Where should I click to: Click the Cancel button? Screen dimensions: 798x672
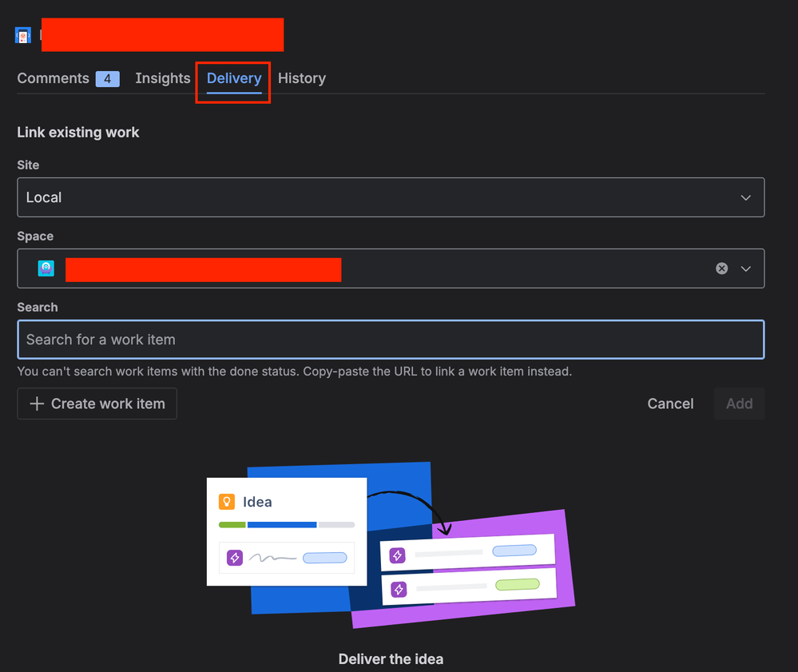click(x=670, y=404)
